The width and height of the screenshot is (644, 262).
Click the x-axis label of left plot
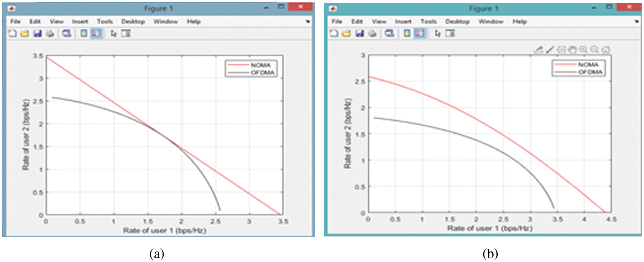pyautogui.click(x=164, y=230)
